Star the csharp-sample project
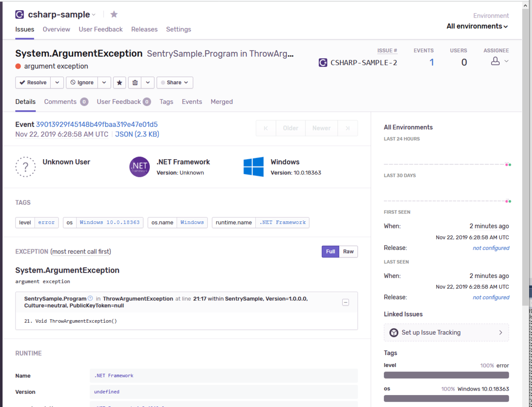Image resolution: width=532 pixels, height=407 pixels. [x=114, y=15]
